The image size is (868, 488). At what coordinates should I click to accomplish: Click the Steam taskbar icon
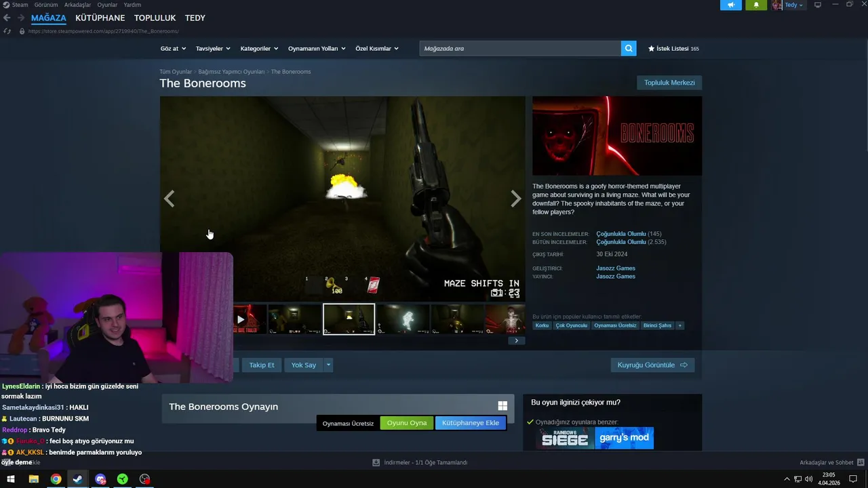coord(78,479)
